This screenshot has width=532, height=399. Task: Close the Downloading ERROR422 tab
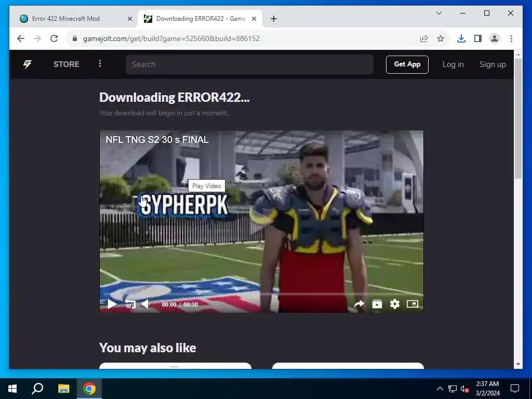[254, 19]
